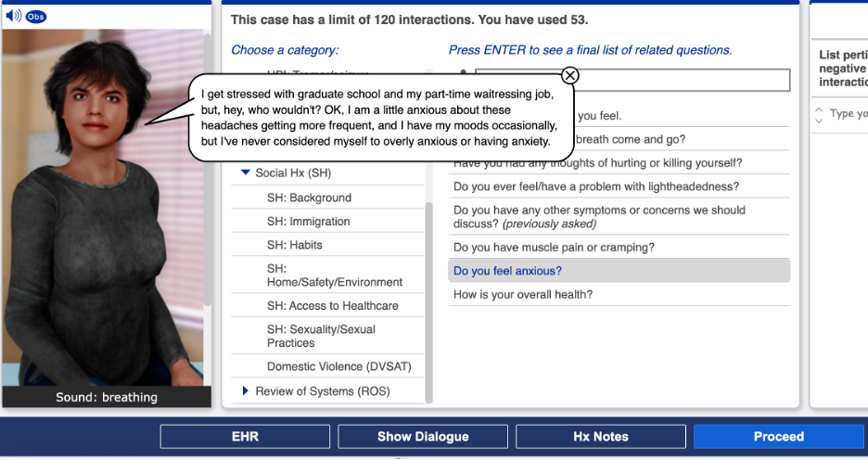Mute the patient audio speaker icon
Viewport: 868px width, 460px height.
pyautogui.click(x=13, y=16)
